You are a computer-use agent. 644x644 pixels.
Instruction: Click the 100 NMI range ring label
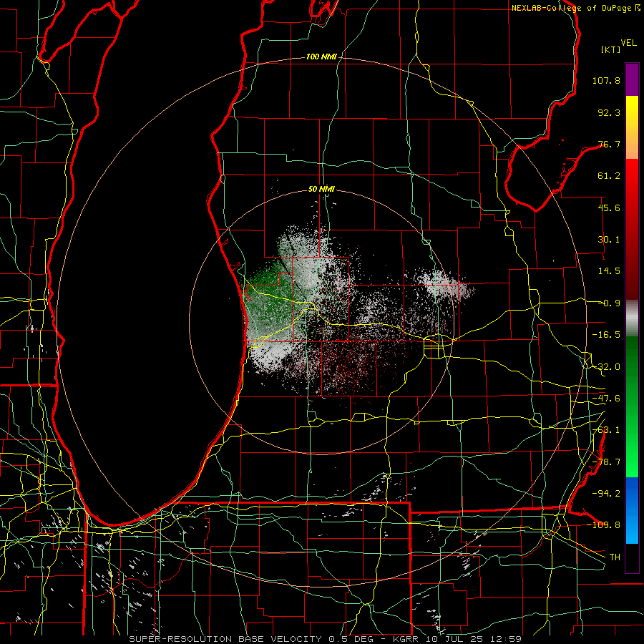tap(321, 57)
